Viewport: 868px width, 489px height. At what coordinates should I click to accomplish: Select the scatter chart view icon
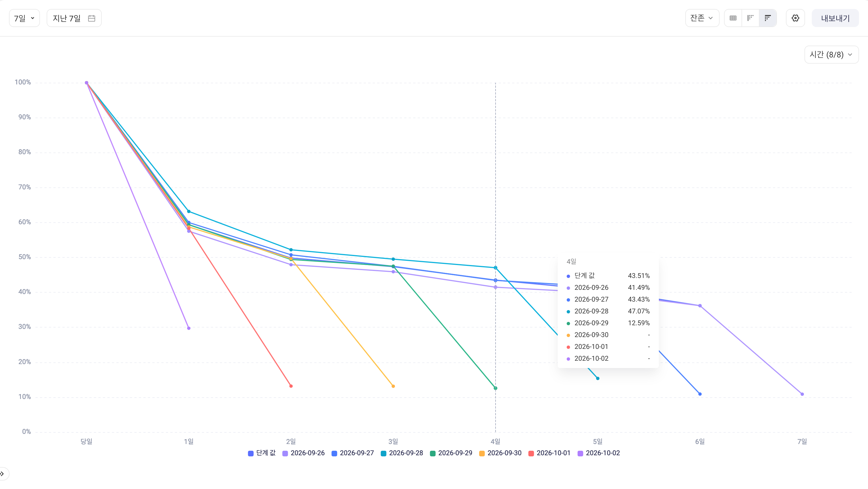(x=751, y=18)
